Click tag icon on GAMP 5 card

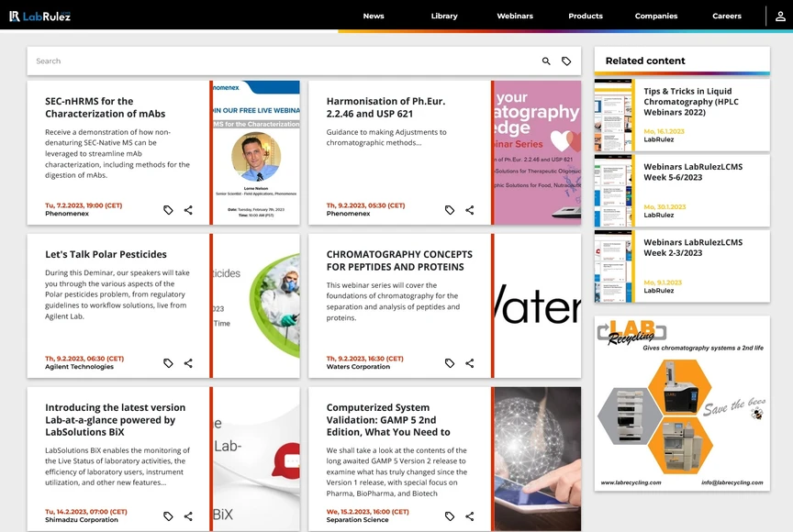pos(450,516)
